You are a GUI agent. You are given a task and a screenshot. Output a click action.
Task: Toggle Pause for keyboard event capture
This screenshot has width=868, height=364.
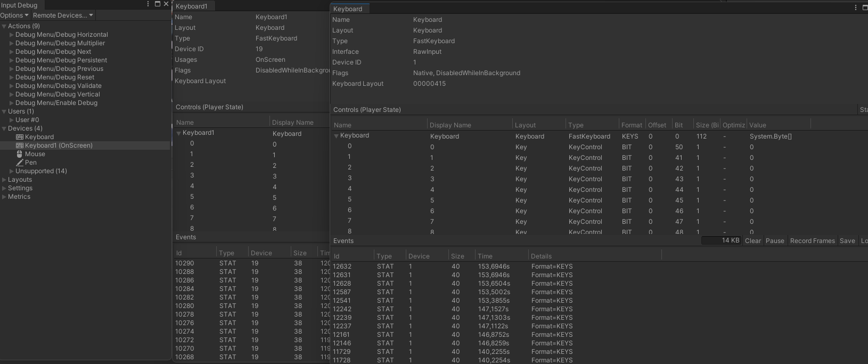(775, 241)
